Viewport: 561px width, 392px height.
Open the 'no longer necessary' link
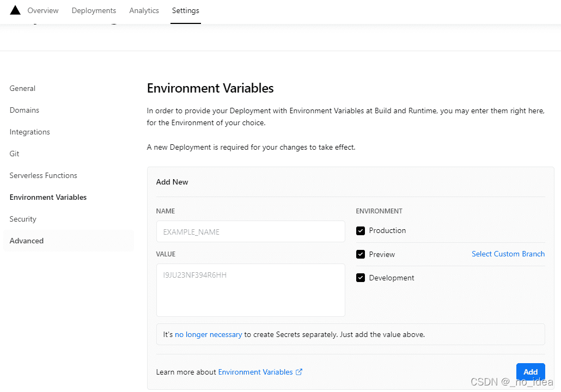click(208, 334)
